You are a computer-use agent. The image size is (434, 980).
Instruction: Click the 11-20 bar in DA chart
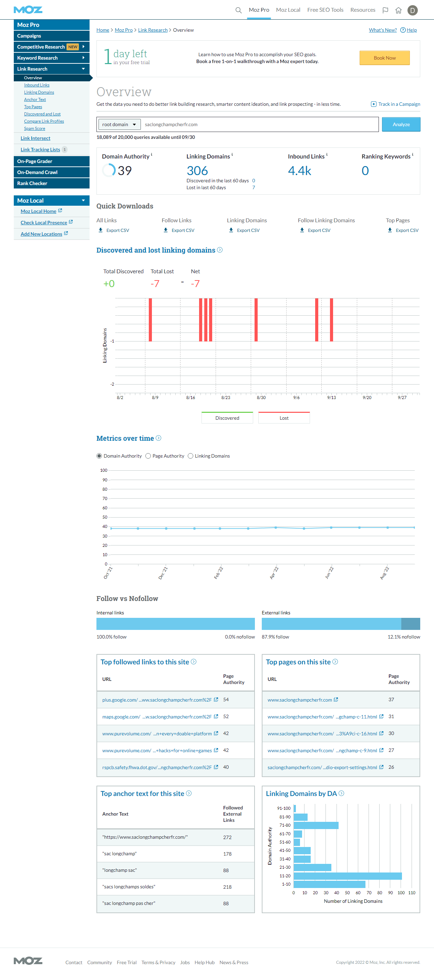pos(348,876)
